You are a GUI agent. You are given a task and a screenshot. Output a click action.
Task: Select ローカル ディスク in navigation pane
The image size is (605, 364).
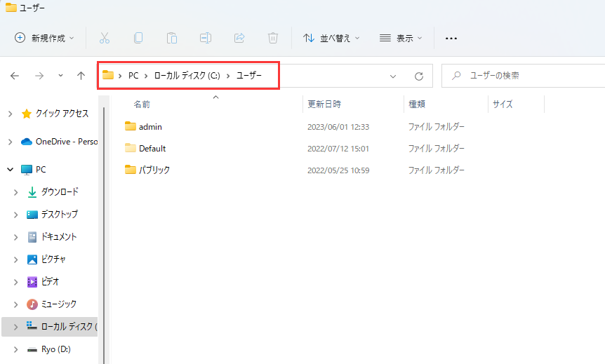[x=49, y=327]
